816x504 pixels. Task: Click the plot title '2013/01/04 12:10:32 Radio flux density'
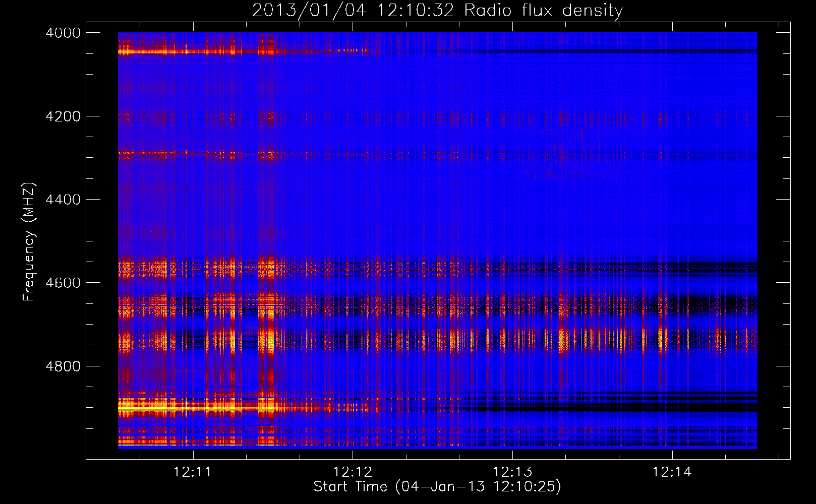tap(438, 11)
